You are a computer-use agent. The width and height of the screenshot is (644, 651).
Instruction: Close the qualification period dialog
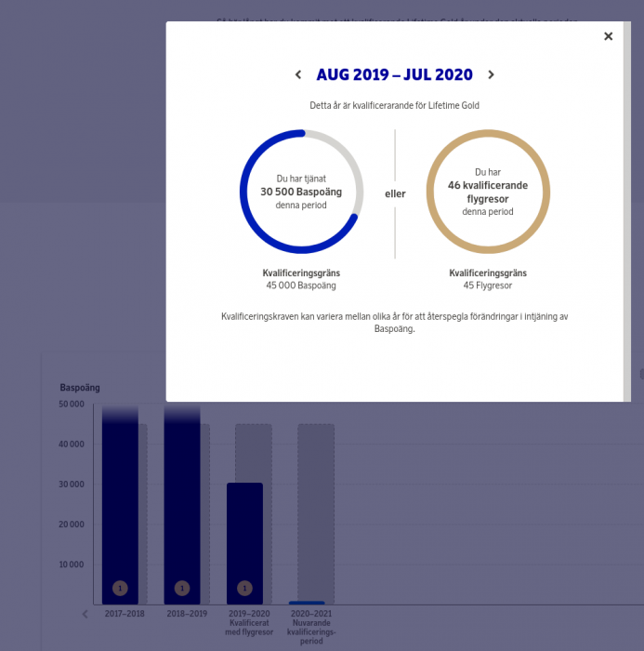tap(609, 36)
